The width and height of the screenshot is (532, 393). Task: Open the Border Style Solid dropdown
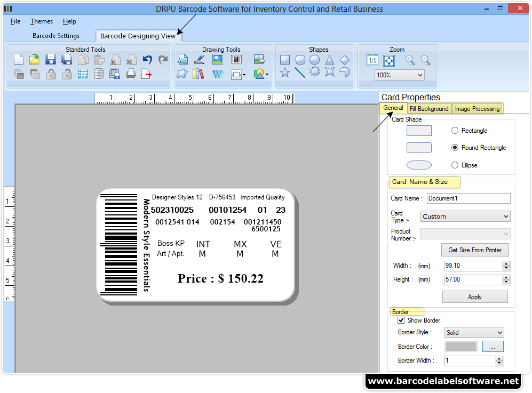[474, 333]
